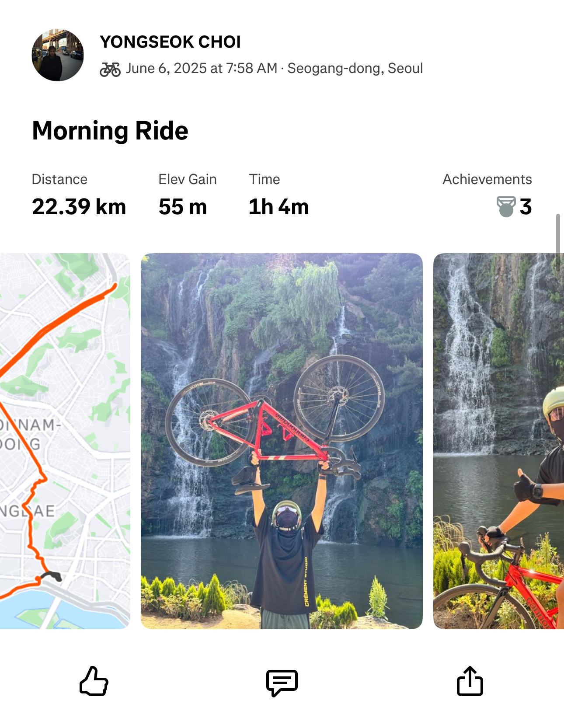View the photo of bike raised overhead
The image size is (564, 728).
click(282, 441)
